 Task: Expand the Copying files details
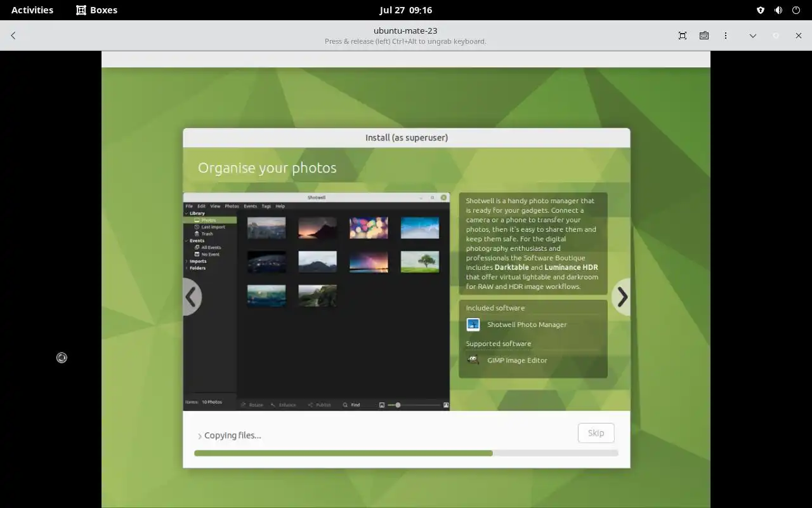pos(199,436)
